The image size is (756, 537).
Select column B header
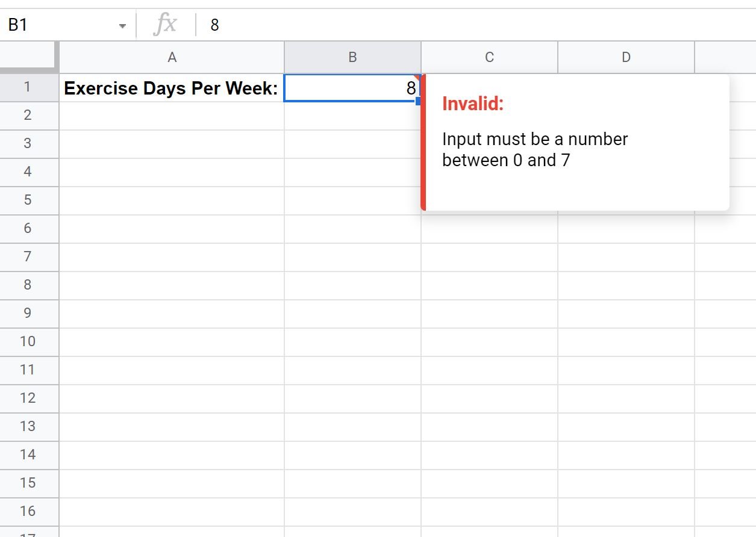pyautogui.click(x=352, y=57)
